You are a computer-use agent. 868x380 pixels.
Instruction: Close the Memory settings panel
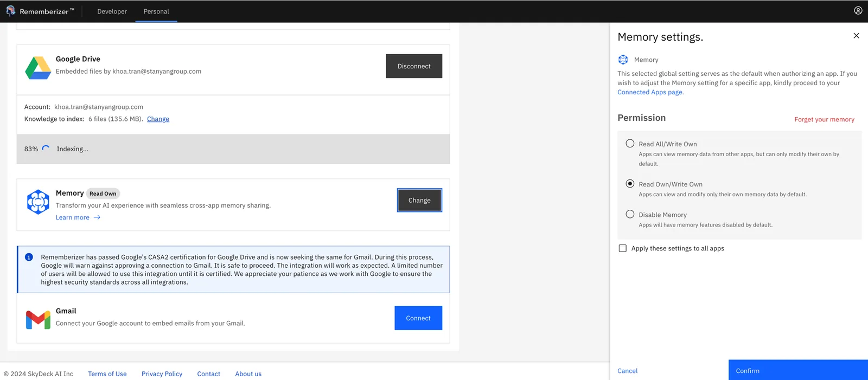coord(856,36)
